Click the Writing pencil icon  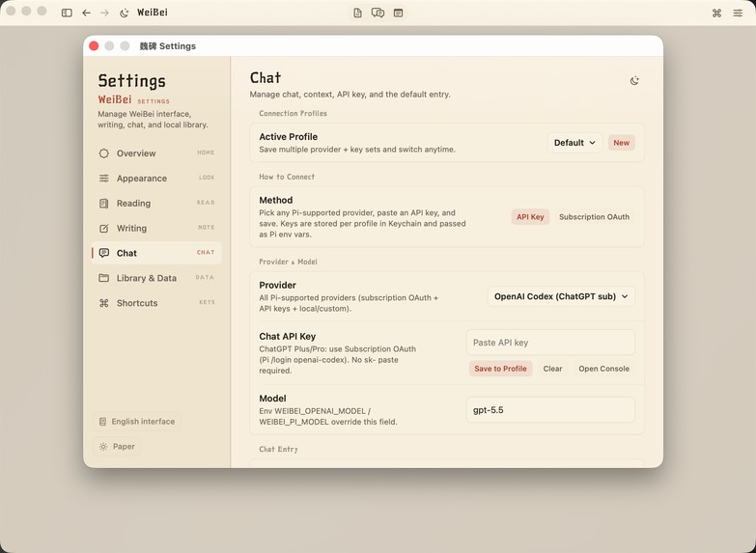103,229
